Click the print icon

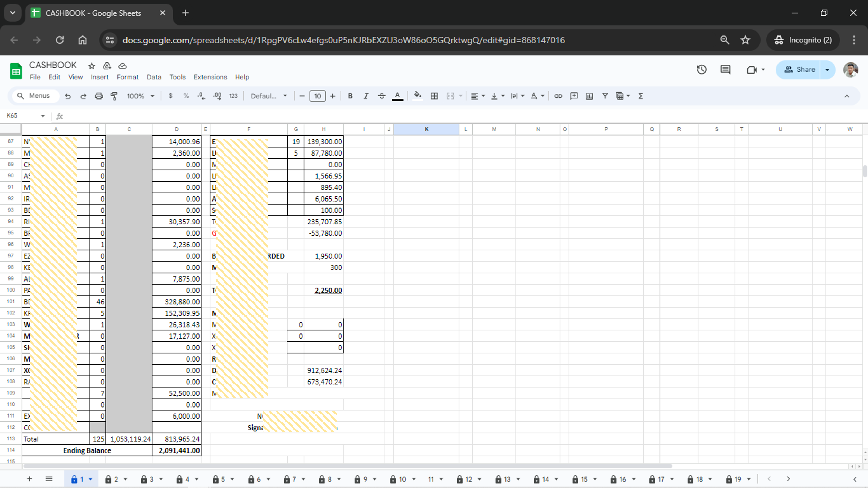(x=99, y=96)
